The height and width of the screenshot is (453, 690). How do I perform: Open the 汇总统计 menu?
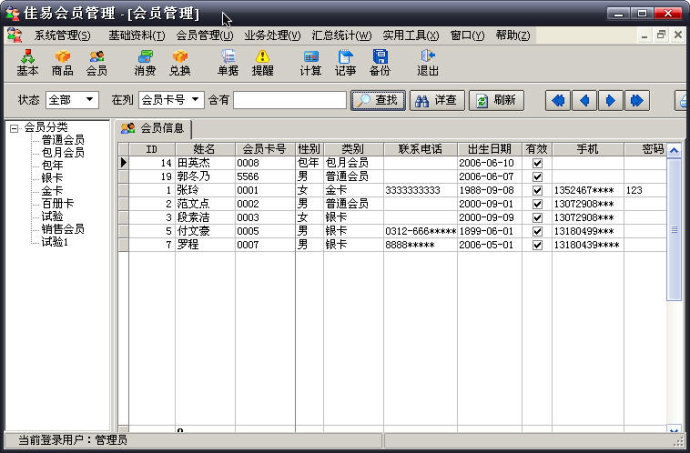[x=341, y=35]
